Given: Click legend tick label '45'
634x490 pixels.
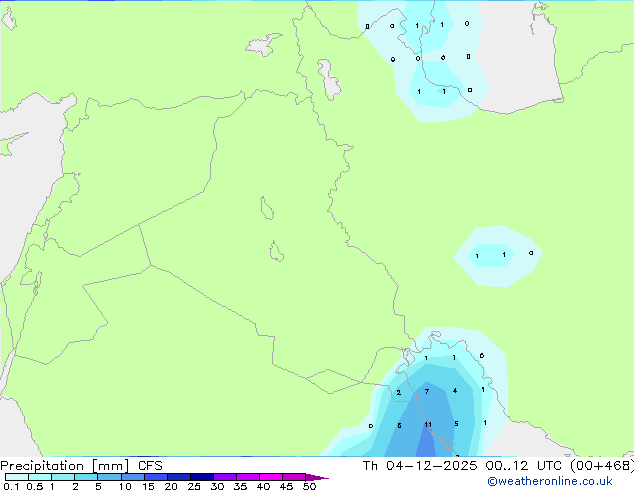Looking at the screenshot, I should [x=286, y=486].
